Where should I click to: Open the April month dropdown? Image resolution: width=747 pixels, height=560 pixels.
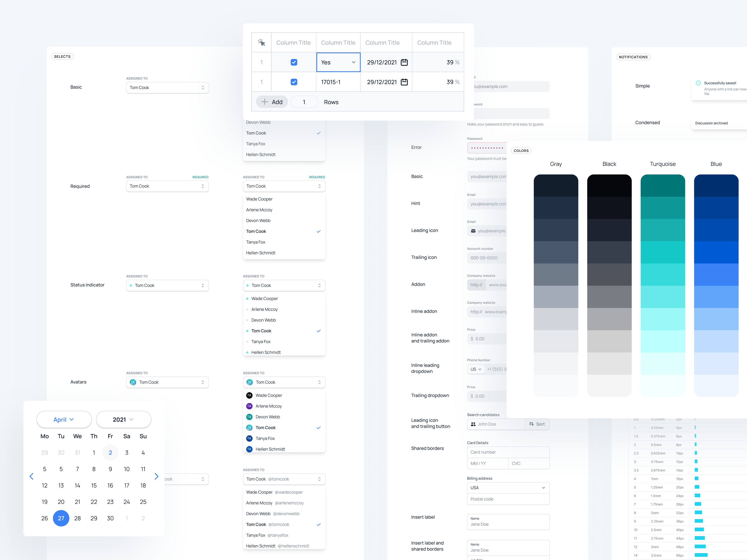(x=64, y=419)
